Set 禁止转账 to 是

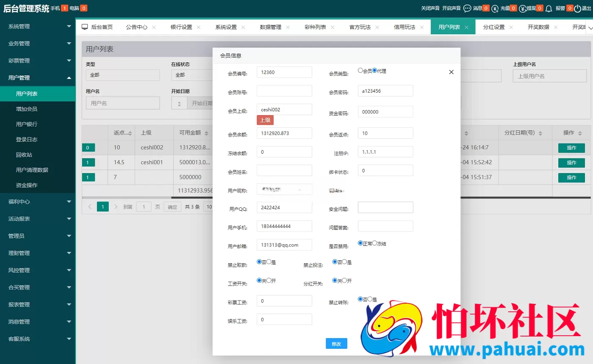click(x=370, y=299)
